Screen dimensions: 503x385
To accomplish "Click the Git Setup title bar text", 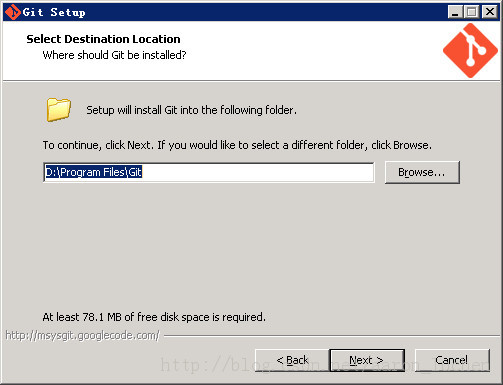I will pos(54,13).
